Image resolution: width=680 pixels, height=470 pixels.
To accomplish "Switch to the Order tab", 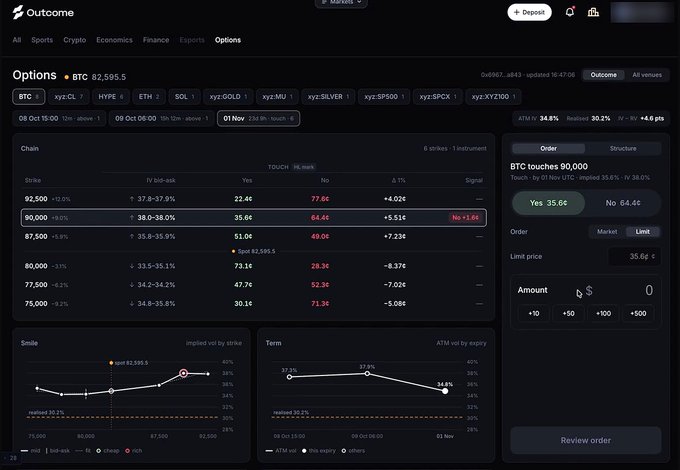I will [x=549, y=148].
